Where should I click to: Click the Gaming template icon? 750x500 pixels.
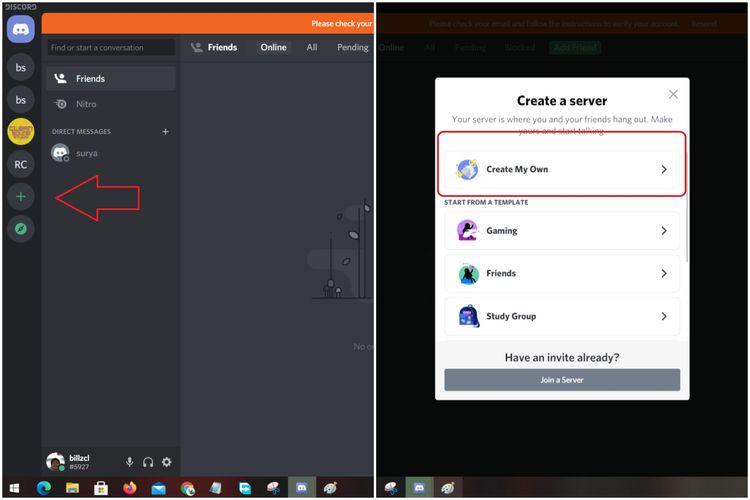(467, 231)
